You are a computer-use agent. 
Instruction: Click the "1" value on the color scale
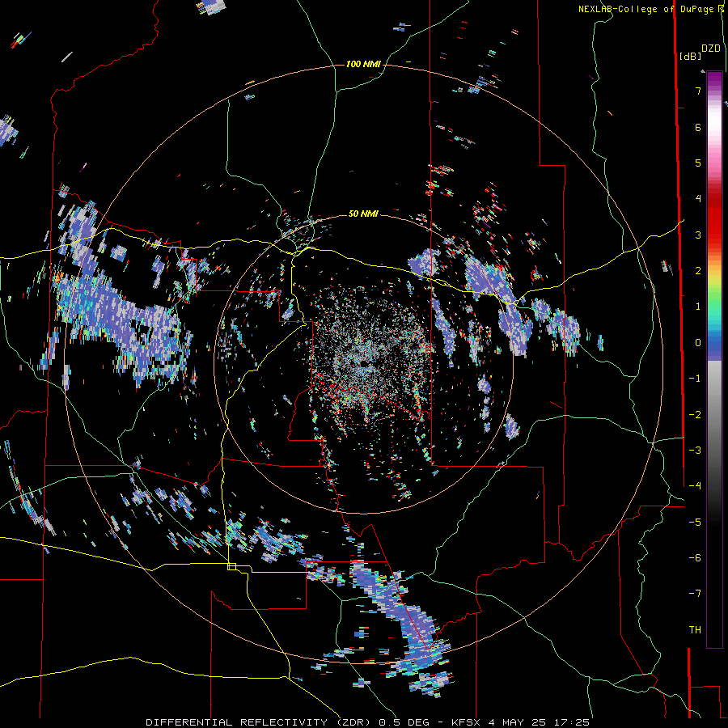(698, 307)
